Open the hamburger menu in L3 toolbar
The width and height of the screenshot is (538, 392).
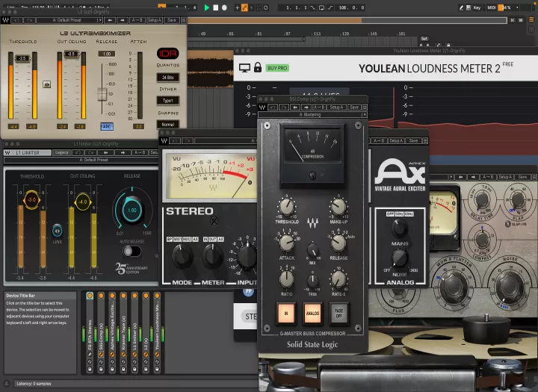[x=184, y=20]
